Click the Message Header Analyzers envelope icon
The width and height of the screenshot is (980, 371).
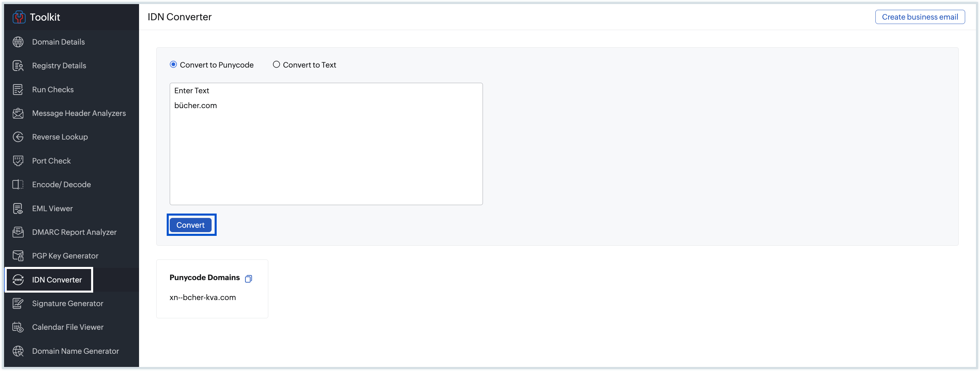click(18, 113)
